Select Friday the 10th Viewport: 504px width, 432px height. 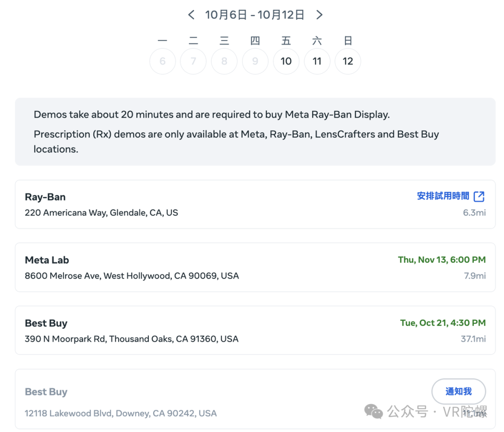pyautogui.click(x=286, y=61)
